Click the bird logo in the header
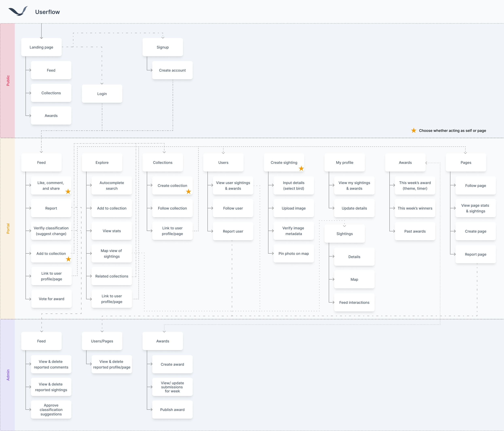 [18, 11]
